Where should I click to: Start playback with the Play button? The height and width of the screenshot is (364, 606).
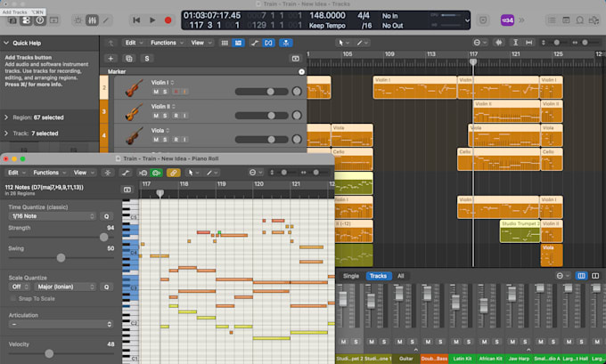click(x=152, y=20)
